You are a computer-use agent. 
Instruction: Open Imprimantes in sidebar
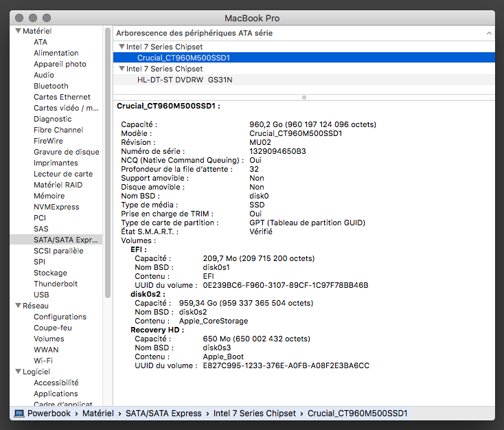(x=56, y=163)
